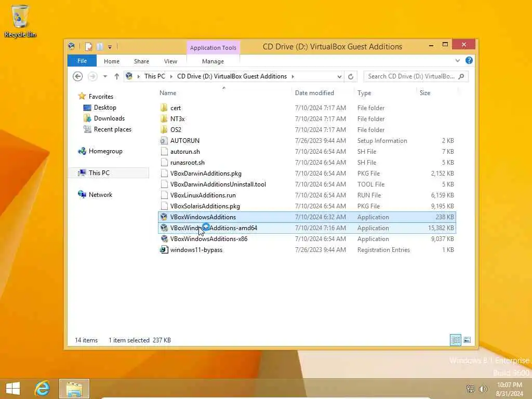Screen dimensions: 532x399
Task: Select the AUTORUN setup information file icon
Action: click(x=164, y=140)
